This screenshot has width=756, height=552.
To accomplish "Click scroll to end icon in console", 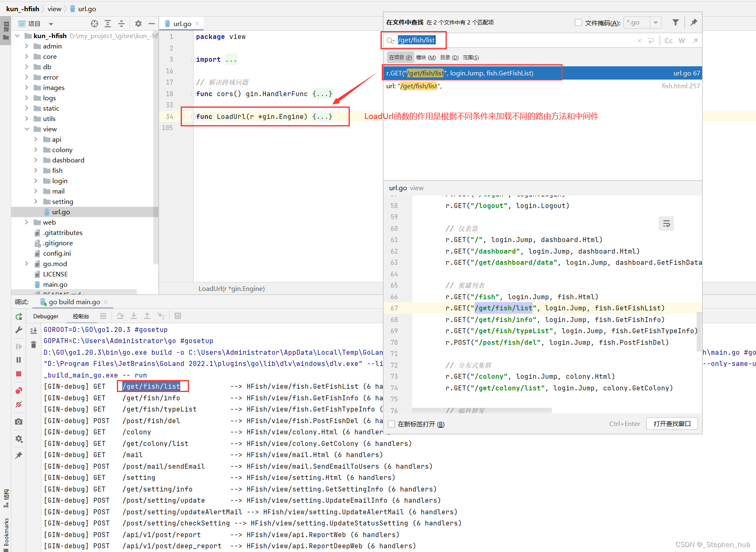I will pos(34,330).
